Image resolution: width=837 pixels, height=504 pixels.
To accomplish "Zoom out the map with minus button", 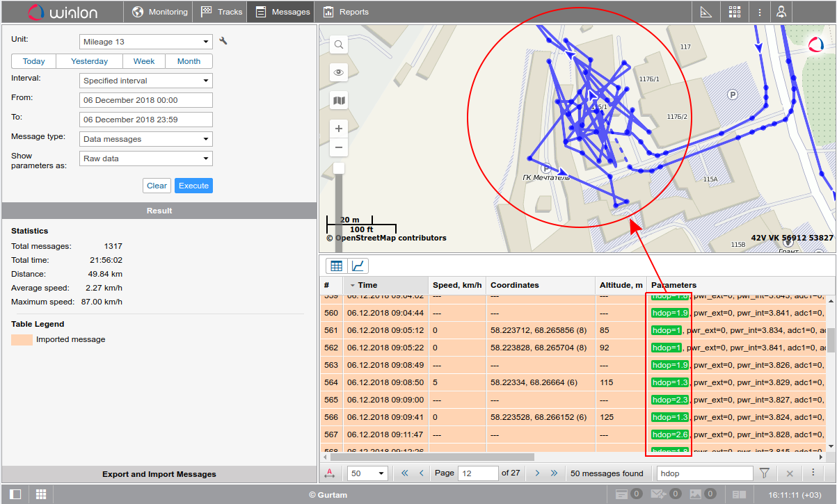I will [x=339, y=147].
